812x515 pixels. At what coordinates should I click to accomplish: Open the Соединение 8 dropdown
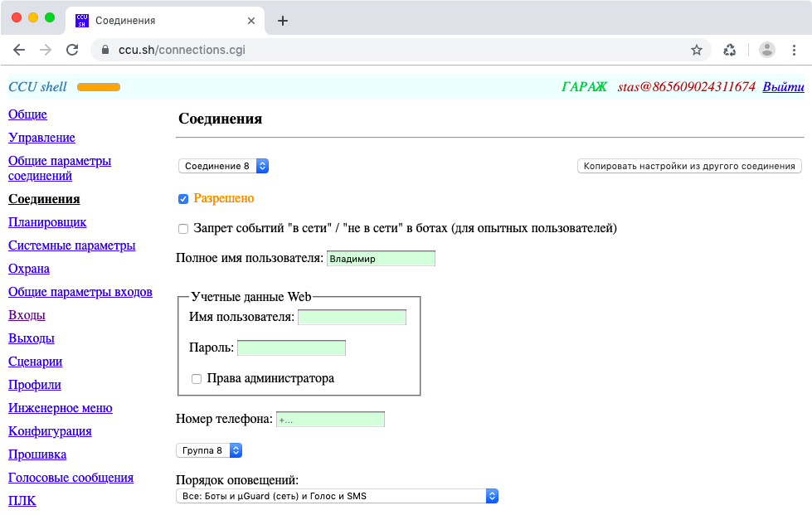[224, 166]
